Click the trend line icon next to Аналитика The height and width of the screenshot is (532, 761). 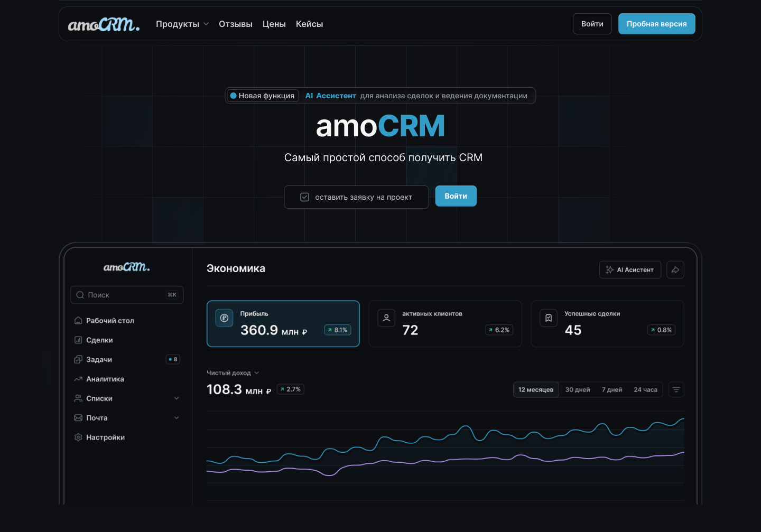[x=78, y=379]
